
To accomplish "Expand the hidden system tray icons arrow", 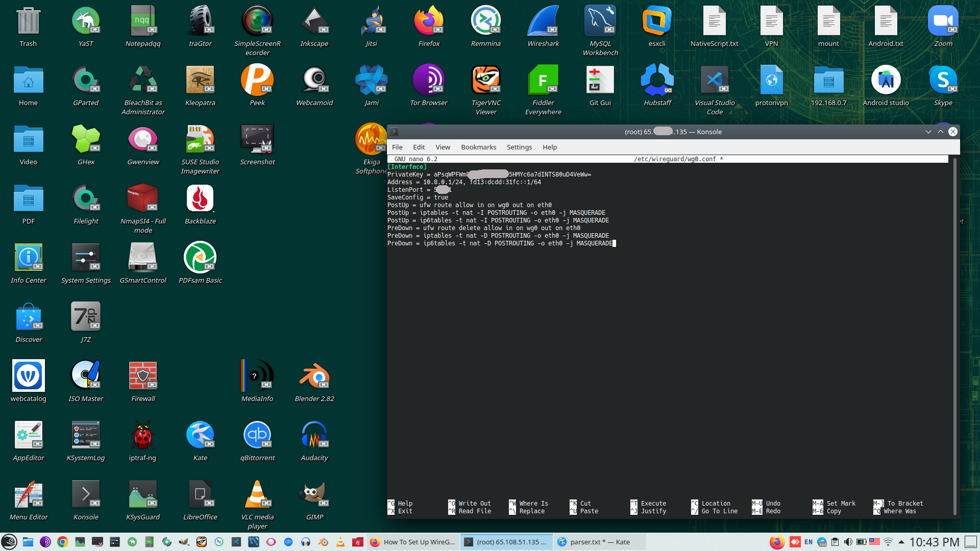I will click(901, 542).
